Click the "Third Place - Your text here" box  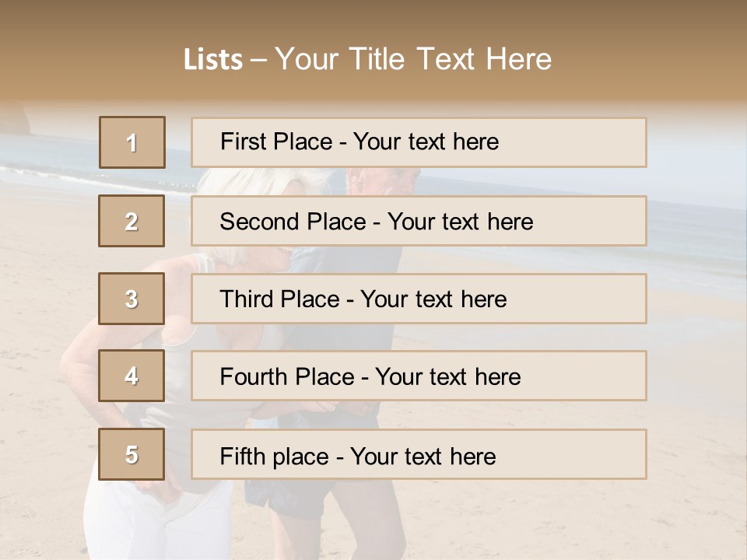tap(419, 299)
